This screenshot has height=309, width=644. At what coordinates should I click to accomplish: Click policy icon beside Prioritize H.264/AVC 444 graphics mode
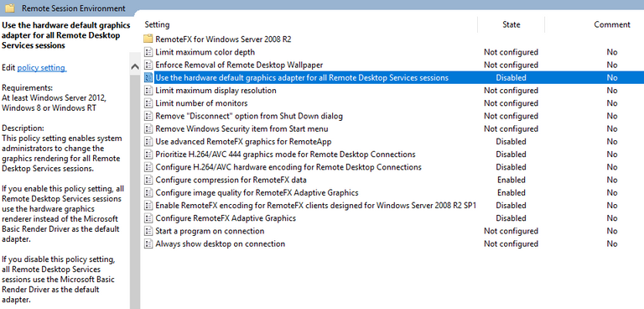tap(148, 154)
